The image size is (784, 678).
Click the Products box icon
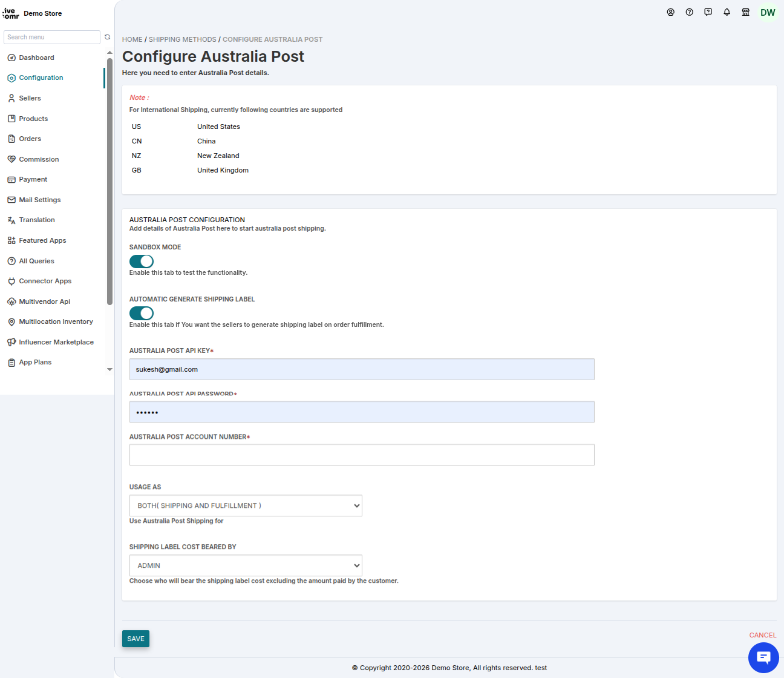click(x=11, y=119)
